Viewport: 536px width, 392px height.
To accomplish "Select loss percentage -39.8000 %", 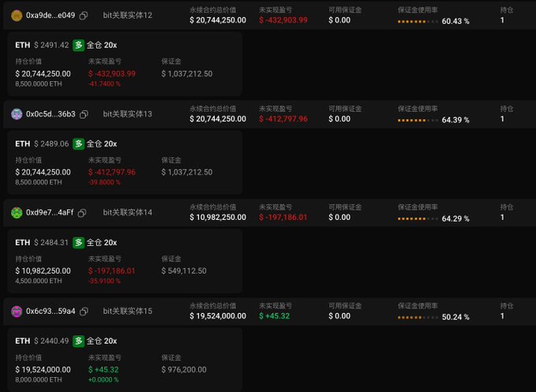I will pos(104,182).
